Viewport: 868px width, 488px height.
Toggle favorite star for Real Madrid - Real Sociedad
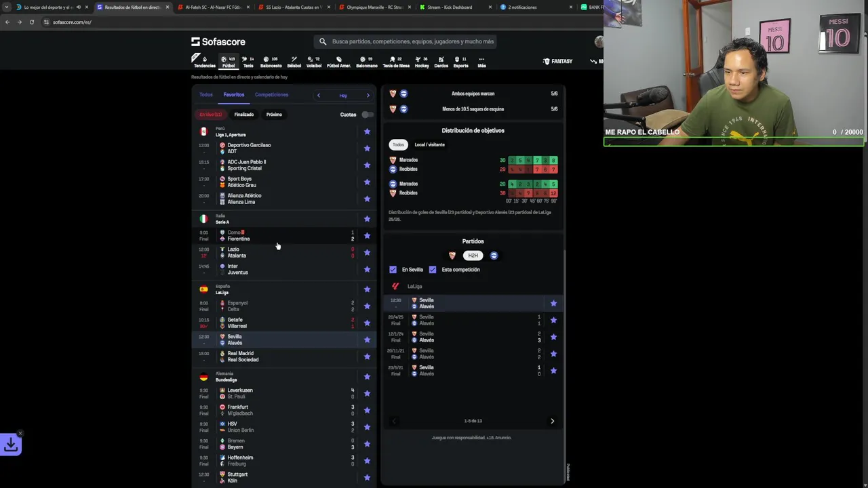(x=367, y=357)
